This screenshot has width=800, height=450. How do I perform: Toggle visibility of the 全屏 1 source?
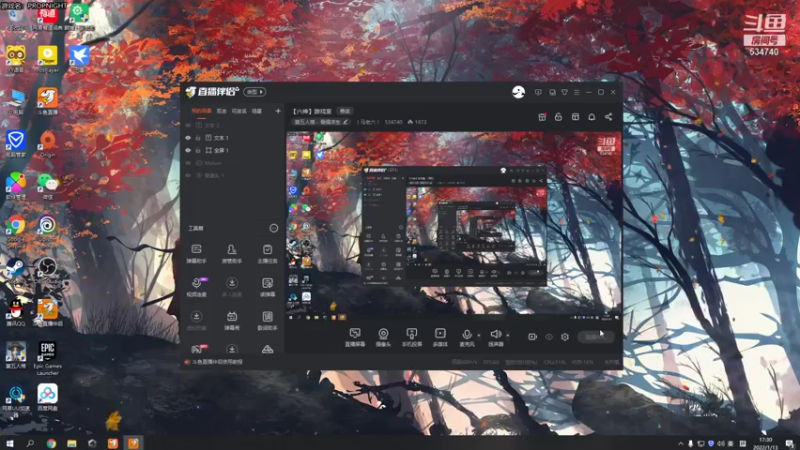click(x=188, y=151)
